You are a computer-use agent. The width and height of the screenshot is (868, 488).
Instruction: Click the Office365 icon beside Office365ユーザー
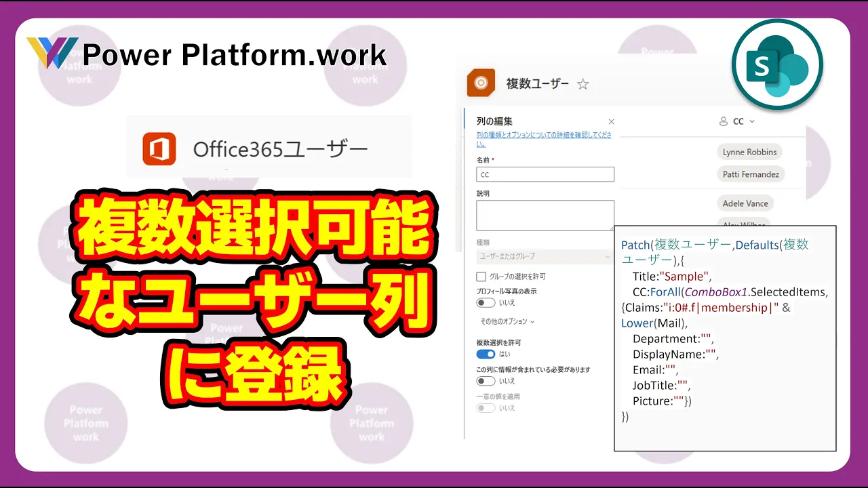click(x=159, y=149)
